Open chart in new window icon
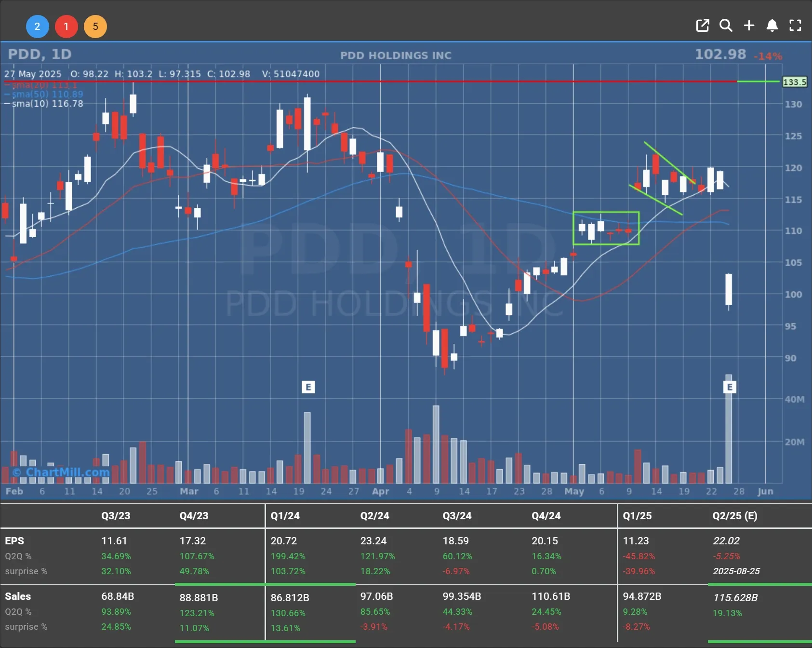The height and width of the screenshot is (648, 812). 703,26
